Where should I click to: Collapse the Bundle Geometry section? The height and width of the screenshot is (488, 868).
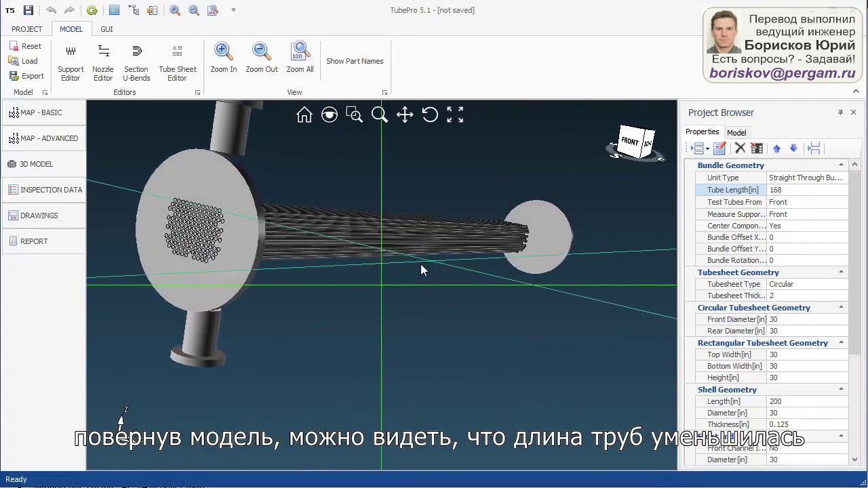(x=841, y=165)
